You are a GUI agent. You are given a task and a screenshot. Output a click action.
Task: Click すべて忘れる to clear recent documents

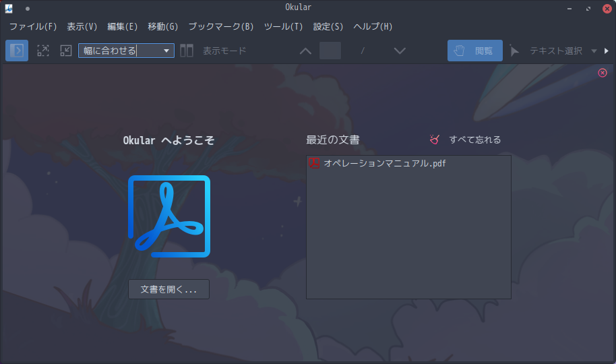coord(465,140)
